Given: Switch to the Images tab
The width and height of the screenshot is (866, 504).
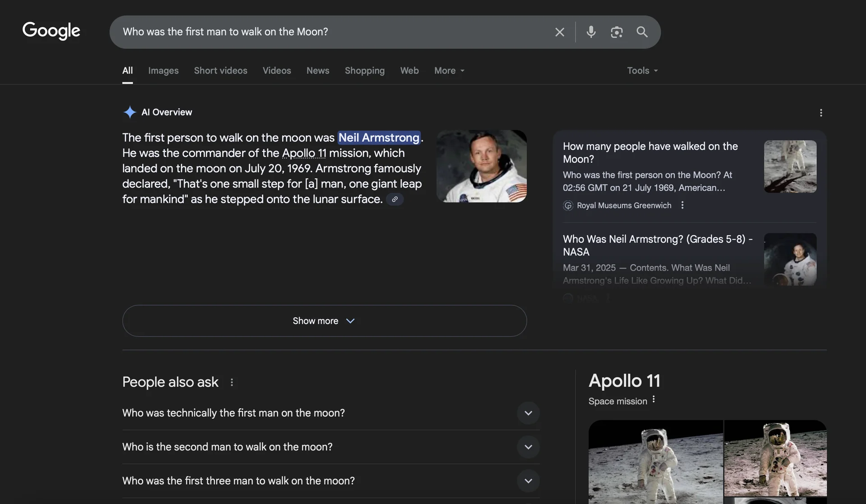Looking at the screenshot, I should click(163, 70).
